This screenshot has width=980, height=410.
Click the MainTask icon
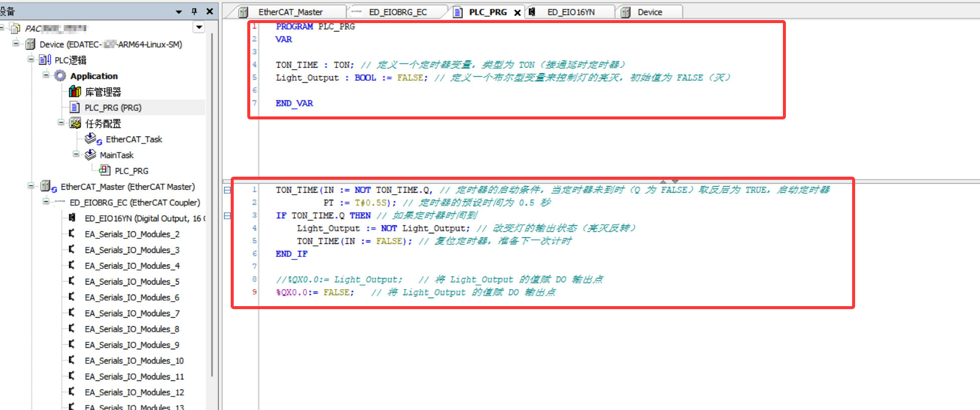(90, 155)
